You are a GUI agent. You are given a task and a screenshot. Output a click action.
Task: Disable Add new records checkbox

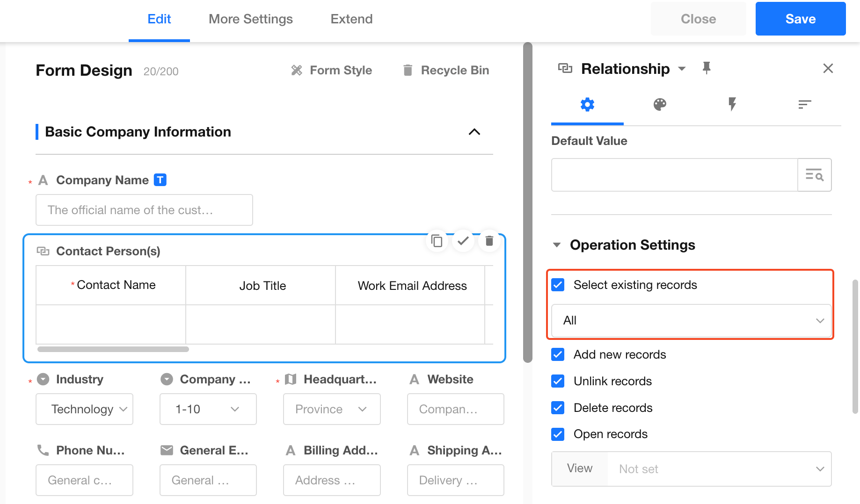pos(558,354)
